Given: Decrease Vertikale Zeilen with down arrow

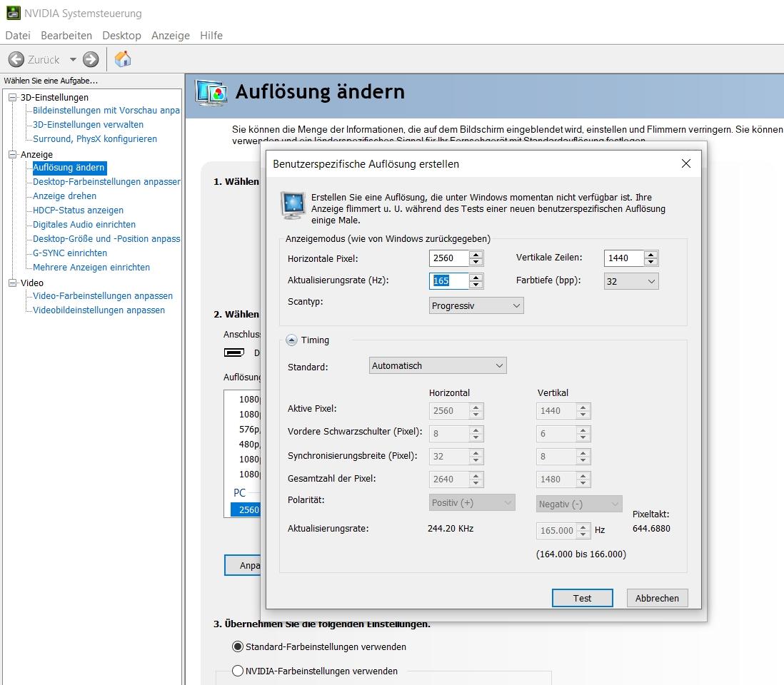Looking at the screenshot, I should [651, 263].
